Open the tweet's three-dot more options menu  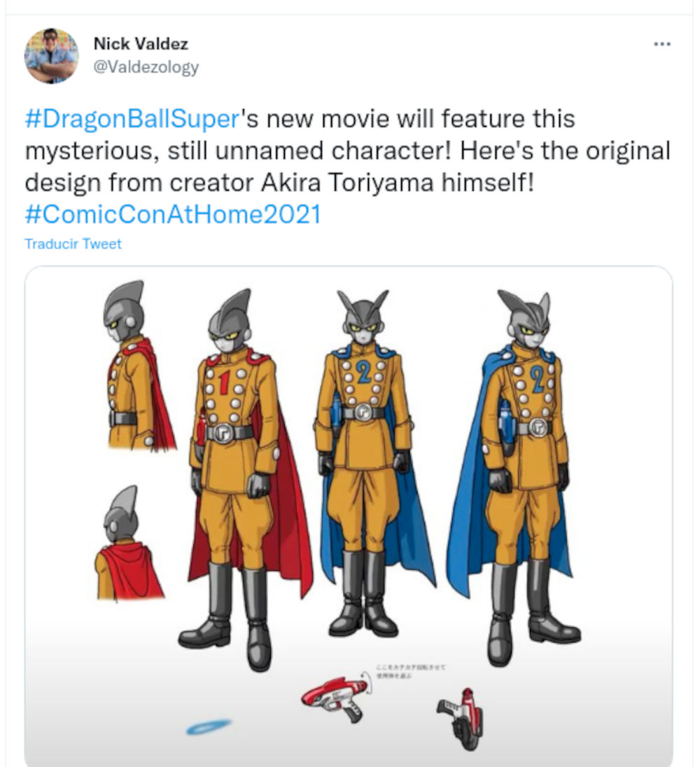661,44
